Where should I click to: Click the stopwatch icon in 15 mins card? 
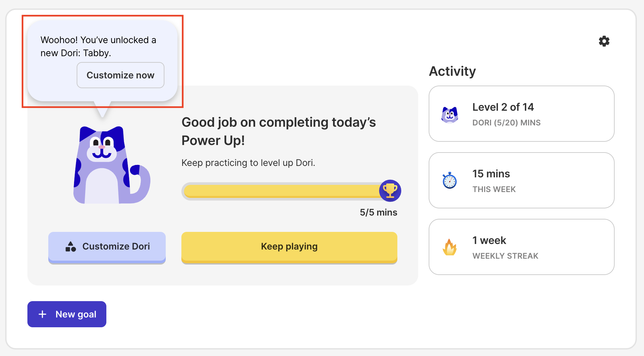tap(450, 180)
